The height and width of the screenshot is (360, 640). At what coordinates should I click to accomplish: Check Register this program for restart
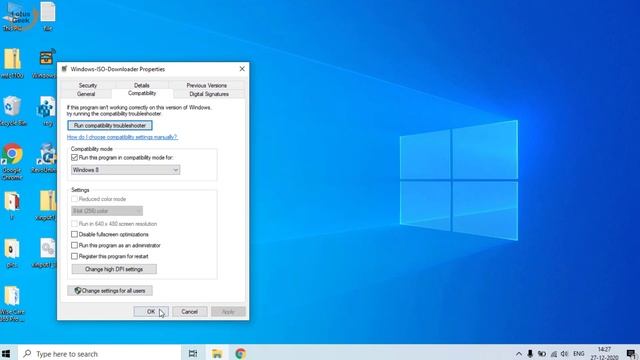point(74,256)
